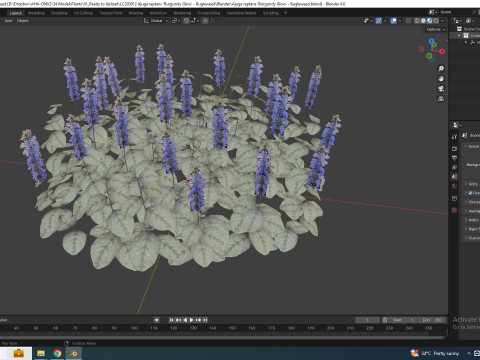The height and width of the screenshot is (360, 480).
Task: Expand the Units panel
Action: (x=466, y=184)
